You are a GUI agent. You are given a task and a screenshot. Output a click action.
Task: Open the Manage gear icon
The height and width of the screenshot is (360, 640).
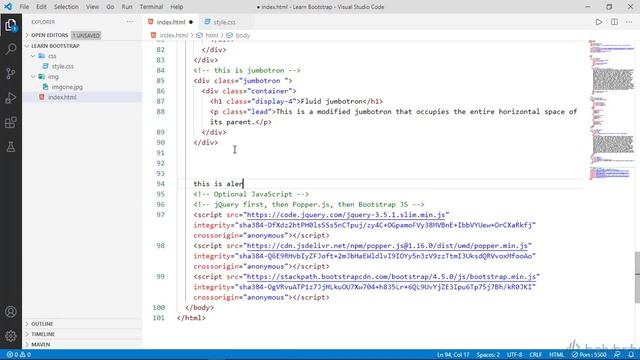pos(11,336)
